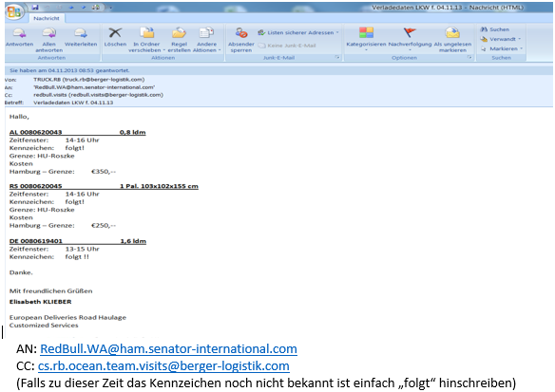Open the Office button menu
555x392 pixels.
(14, 12)
